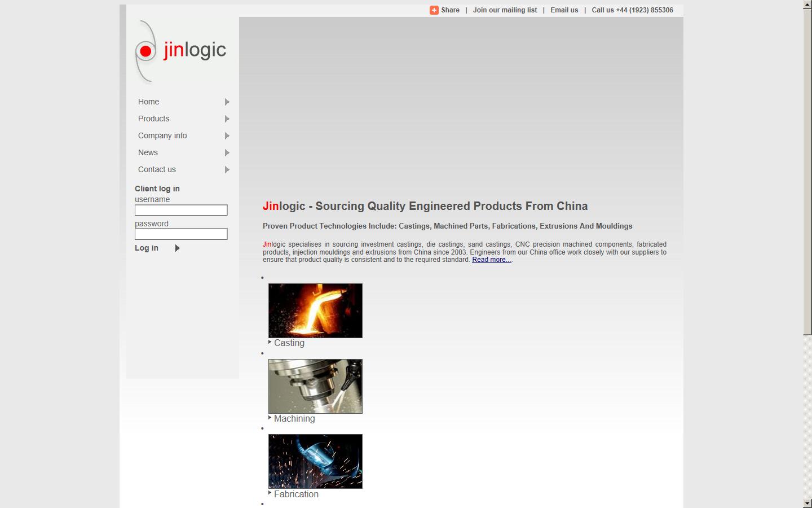Click Join our mailing list
Screen dimensions: 812x508
tap(505, 10)
